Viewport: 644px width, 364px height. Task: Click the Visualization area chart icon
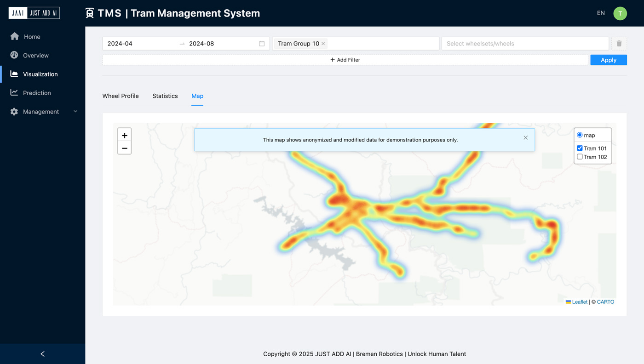[x=14, y=74]
